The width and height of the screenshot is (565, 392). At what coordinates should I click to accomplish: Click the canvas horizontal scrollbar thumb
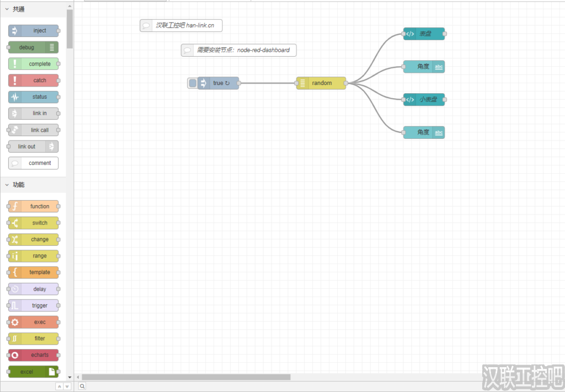tap(186, 377)
